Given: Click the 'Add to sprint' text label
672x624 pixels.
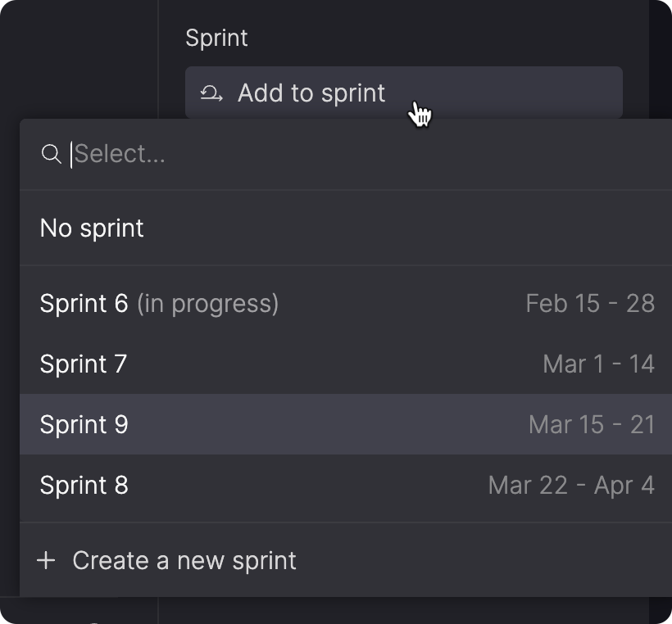Looking at the screenshot, I should tap(311, 93).
